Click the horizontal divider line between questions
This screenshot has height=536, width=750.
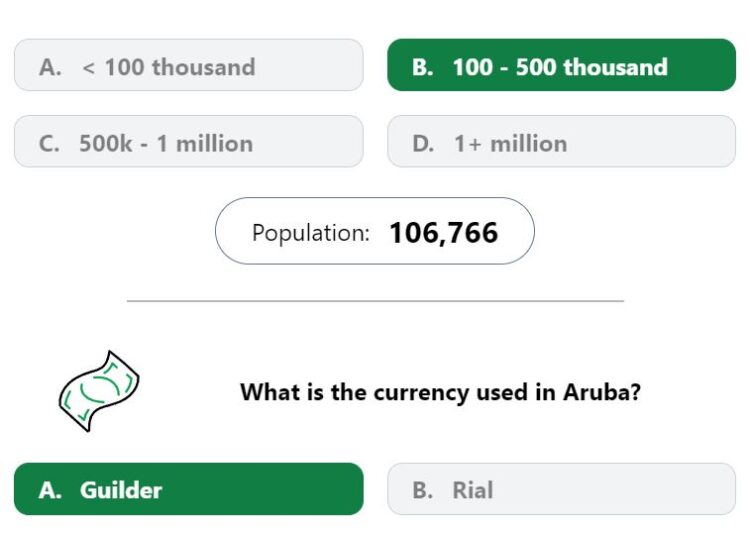click(x=375, y=301)
